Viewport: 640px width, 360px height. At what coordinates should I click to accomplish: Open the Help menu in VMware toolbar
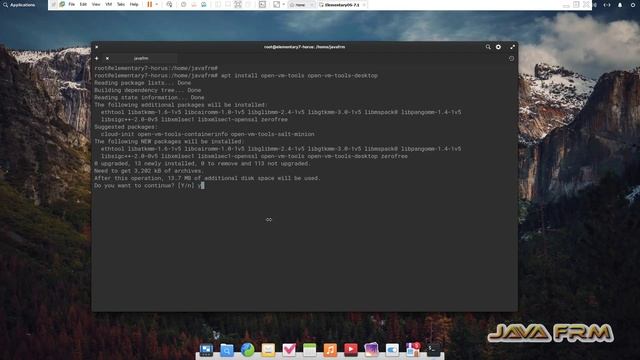pyautogui.click(x=134, y=4)
